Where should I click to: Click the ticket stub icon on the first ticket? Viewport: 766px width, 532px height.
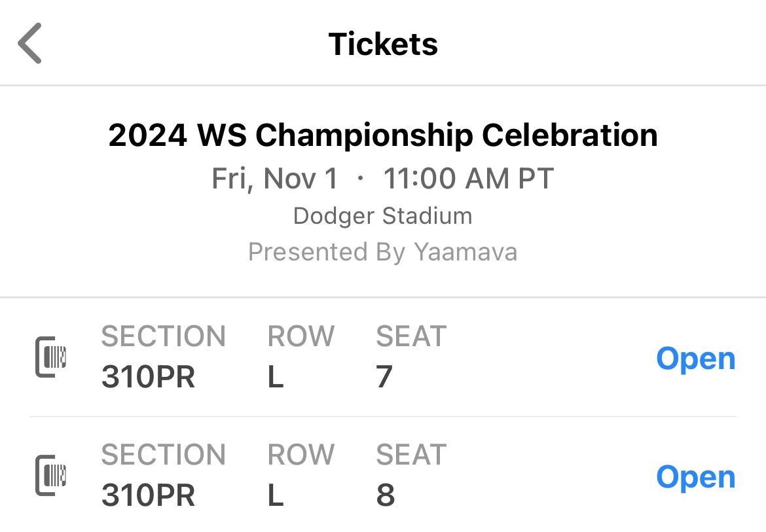(51, 357)
